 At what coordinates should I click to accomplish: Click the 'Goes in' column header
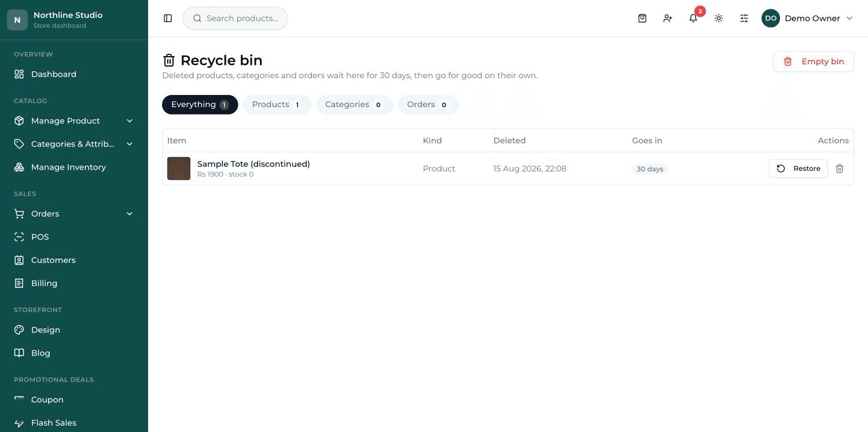[x=647, y=141]
